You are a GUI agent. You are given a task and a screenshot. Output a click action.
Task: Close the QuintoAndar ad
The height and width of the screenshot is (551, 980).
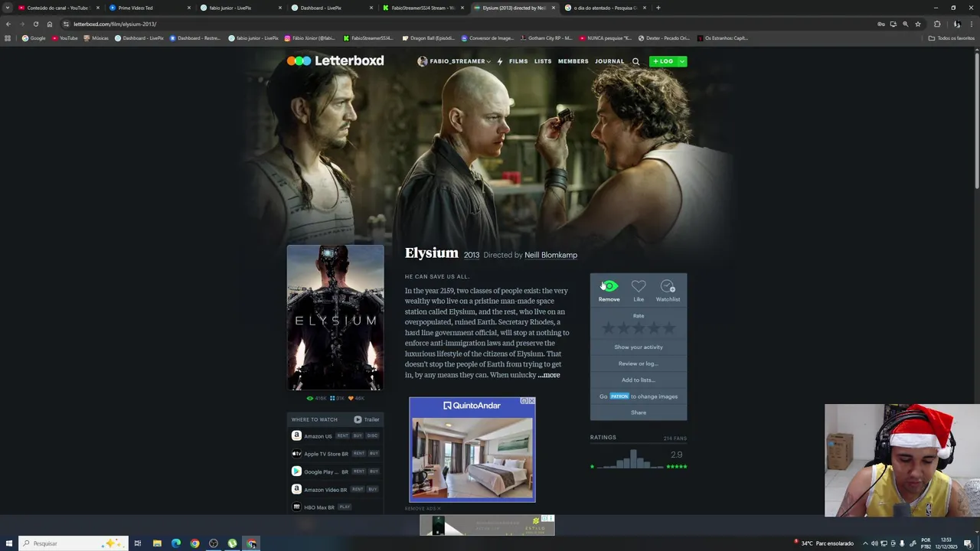(x=532, y=401)
